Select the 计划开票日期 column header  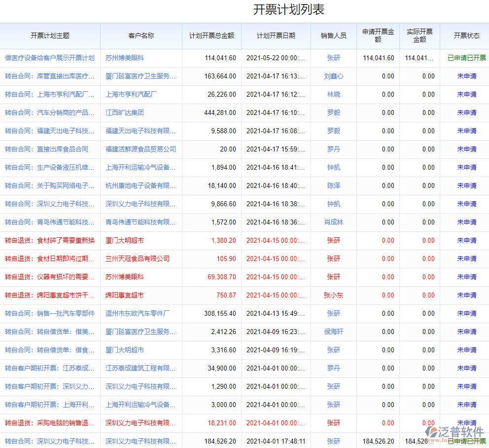[x=276, y=36]
